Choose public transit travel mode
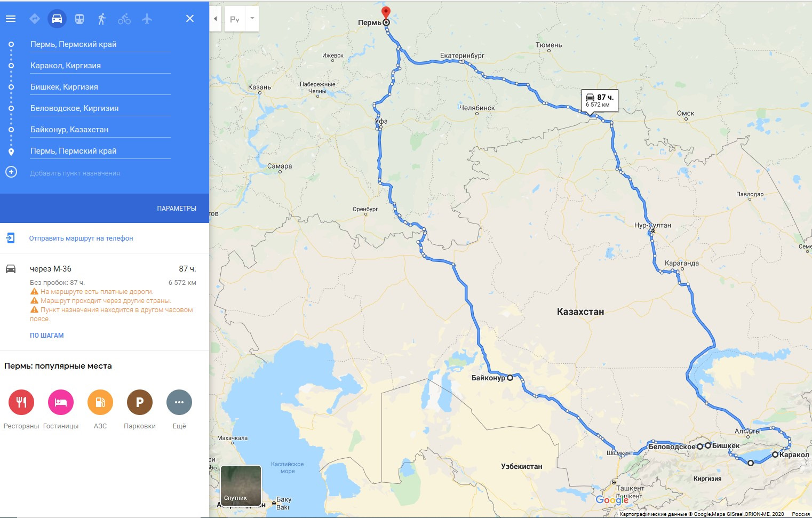This screenshot has width=812, height=518. (79, 19)
